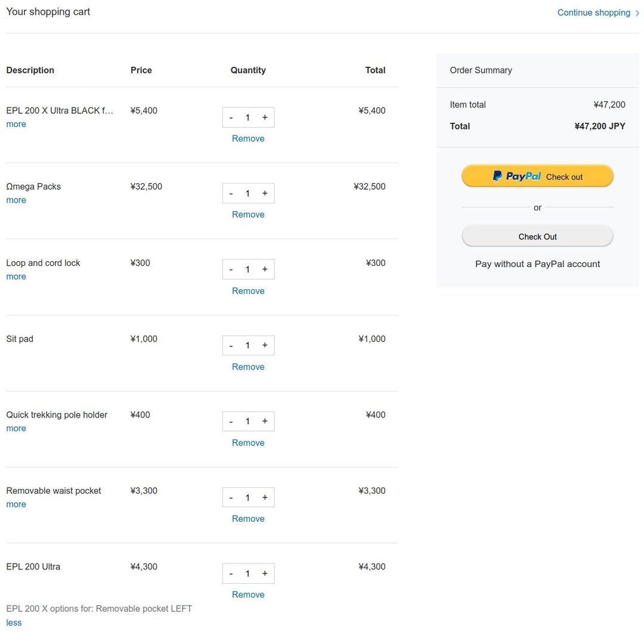Remove Ωmega Packs from the cart

[x=248, y=215]
